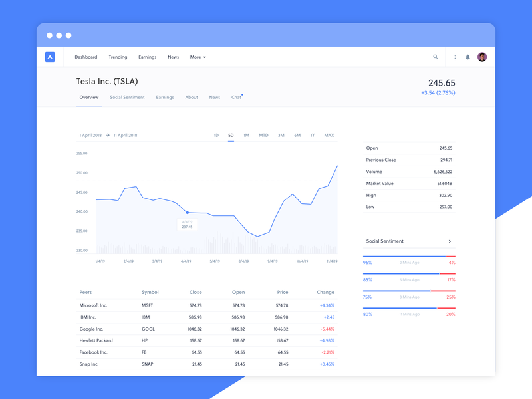The image size is (532, 399).
Task: Select the 3M chart range
Action: pos(281,135)
